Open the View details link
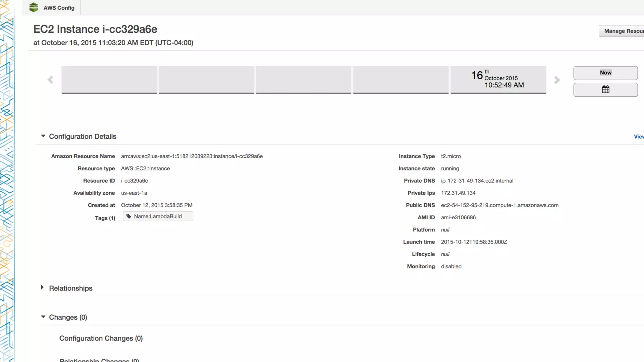Image resolution: width=644 pixels, height=362 pixels. point(638,136)
